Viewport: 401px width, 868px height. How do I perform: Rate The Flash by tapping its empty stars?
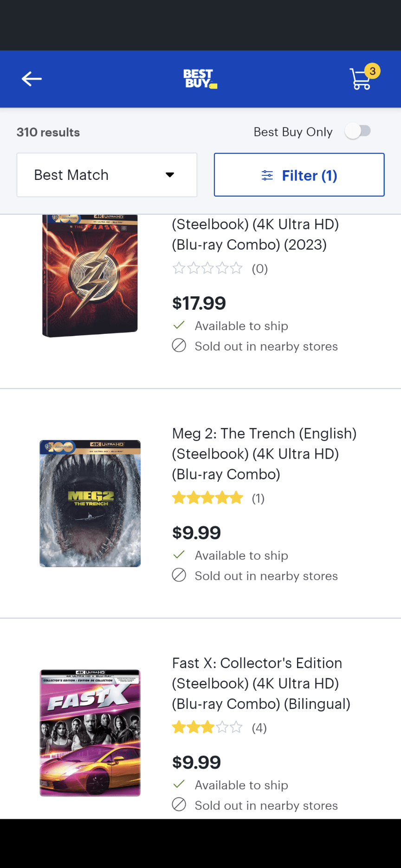coord(207,268)
